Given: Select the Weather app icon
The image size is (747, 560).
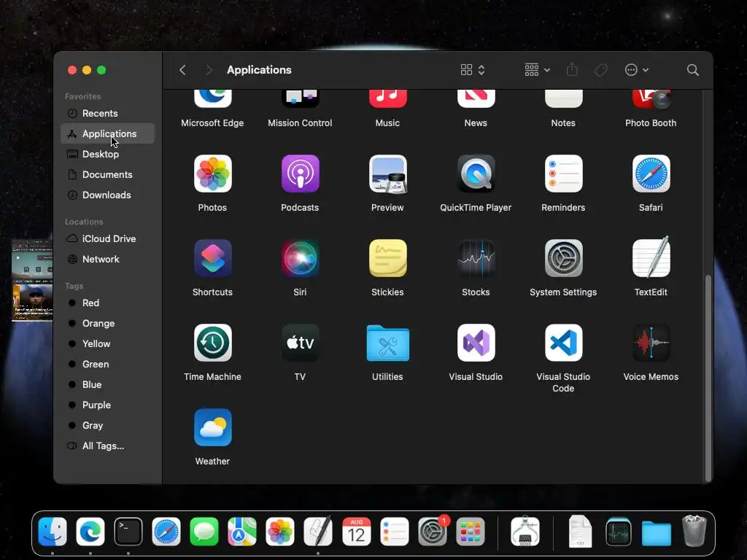Looking at the screenshot, I should pyautogui.click(x=212, y=427).
